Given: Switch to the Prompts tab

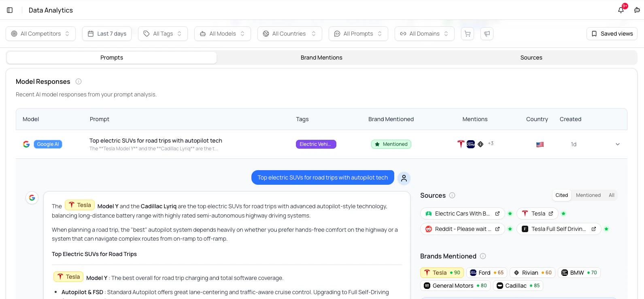Looking at the screenshot, I should pos(112,58).
